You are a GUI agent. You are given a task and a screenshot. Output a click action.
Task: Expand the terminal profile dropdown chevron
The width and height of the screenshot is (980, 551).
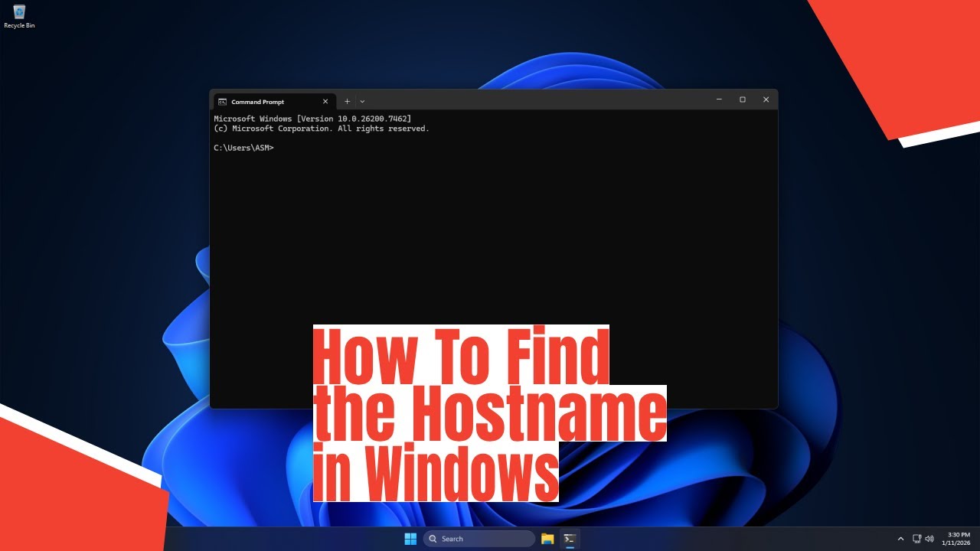point(362,101)
